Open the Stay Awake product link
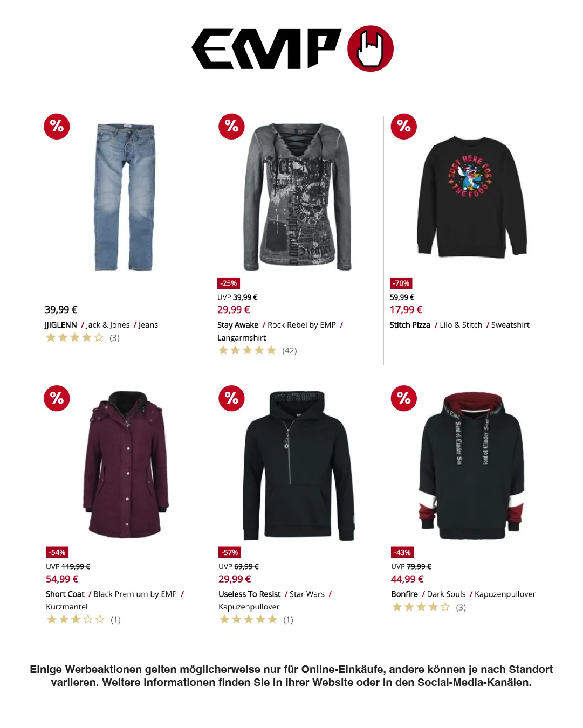Screen dimensions: 583x728 tap(238, 325)
